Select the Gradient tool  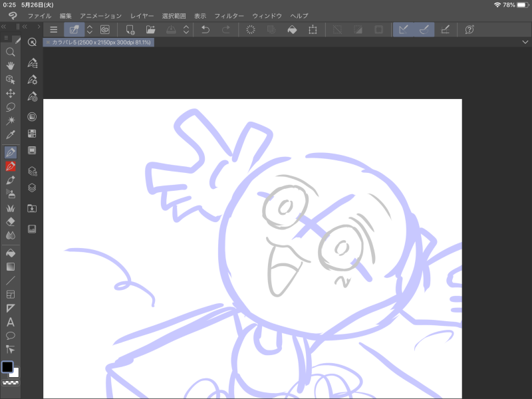(x=11, y=267)
